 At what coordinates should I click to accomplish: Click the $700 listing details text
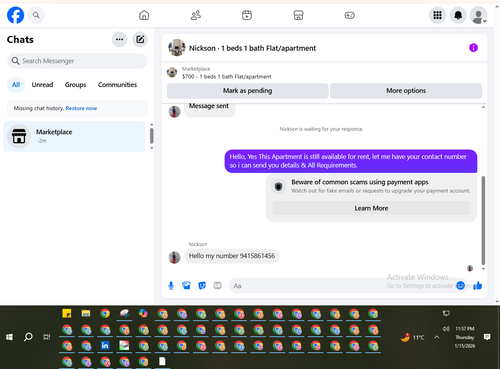(227, 77)
